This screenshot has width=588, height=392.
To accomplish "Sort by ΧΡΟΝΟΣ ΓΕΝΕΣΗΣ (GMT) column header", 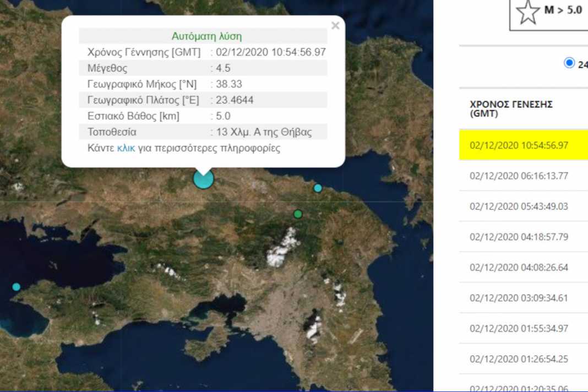I will pos(511,109).
